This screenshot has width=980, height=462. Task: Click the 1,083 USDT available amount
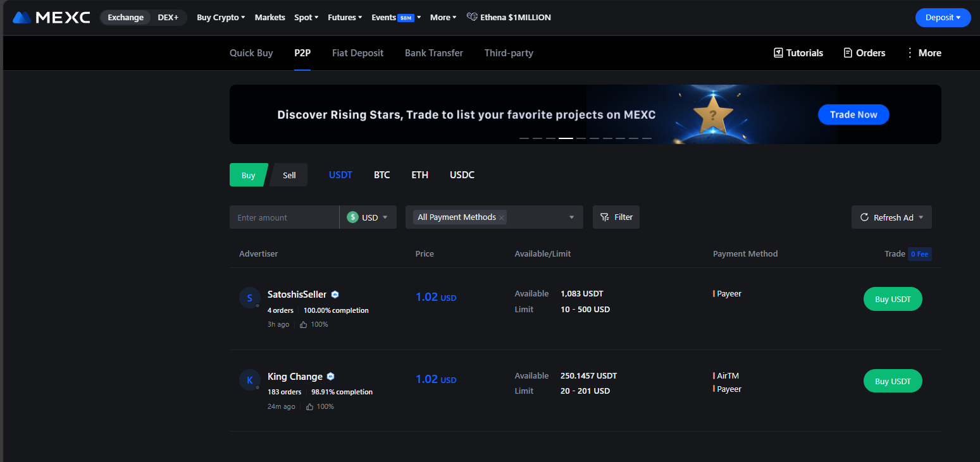click(x=582, y=293)
